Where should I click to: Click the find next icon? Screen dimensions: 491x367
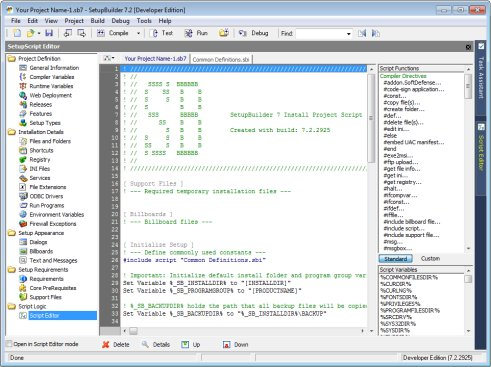[x=376, y=33]
